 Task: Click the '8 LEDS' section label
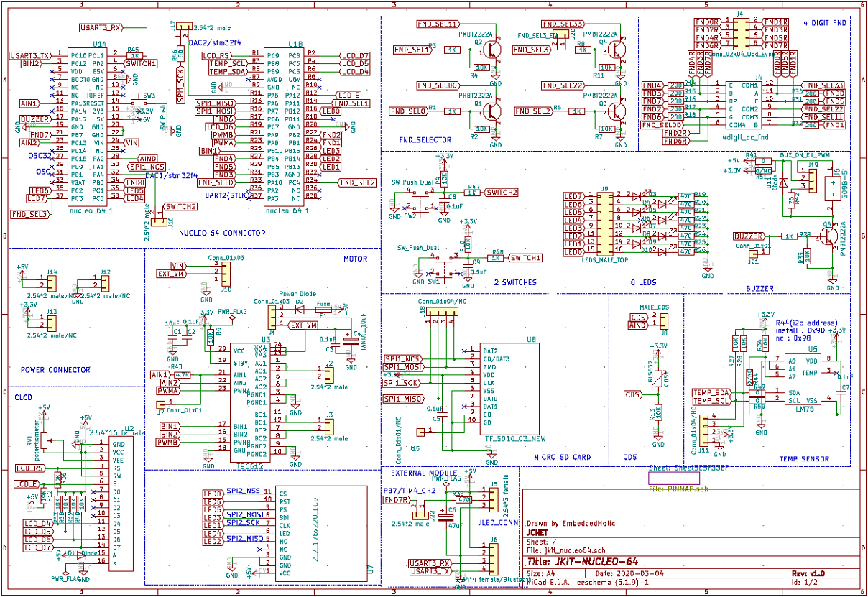(x=642, y=283)
